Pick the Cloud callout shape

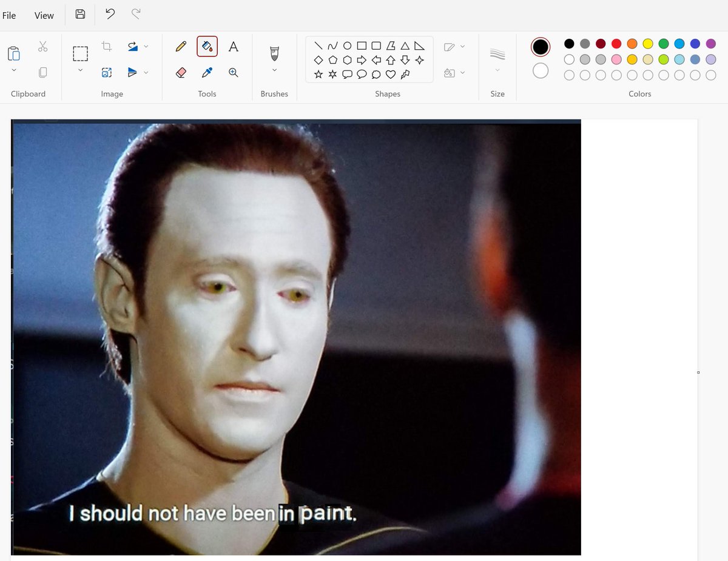pyautogui.click(x=376, y=75)
